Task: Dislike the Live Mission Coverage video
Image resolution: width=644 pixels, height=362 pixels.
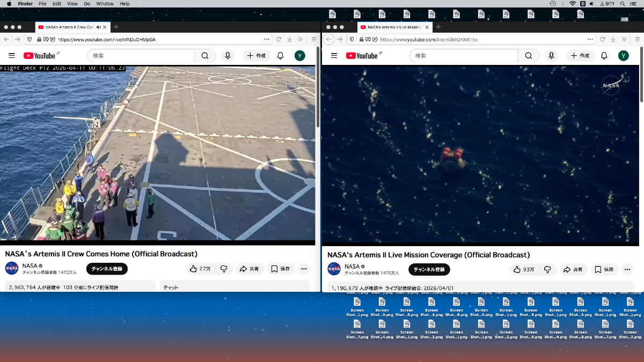Action: pos(547,269)
